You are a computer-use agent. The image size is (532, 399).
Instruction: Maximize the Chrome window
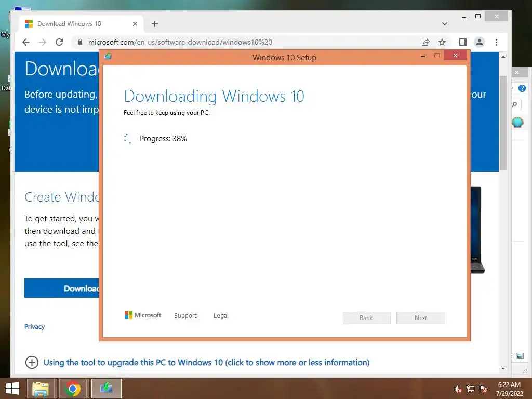tap(478, 16)
